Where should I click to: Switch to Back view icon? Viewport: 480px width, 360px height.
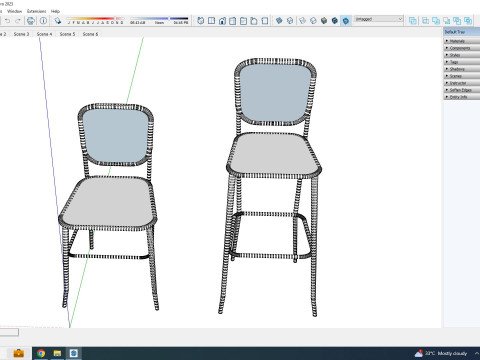pyautogui.click(x=243, y=21)
